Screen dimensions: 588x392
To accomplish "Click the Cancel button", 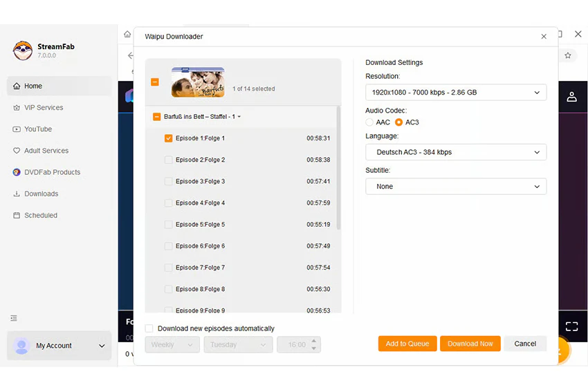I will (x=525, y=344).
